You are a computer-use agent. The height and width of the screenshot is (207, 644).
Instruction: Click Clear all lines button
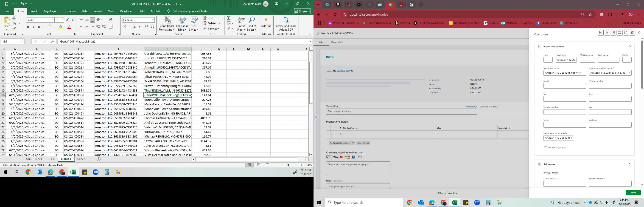(x=363, y=143)
